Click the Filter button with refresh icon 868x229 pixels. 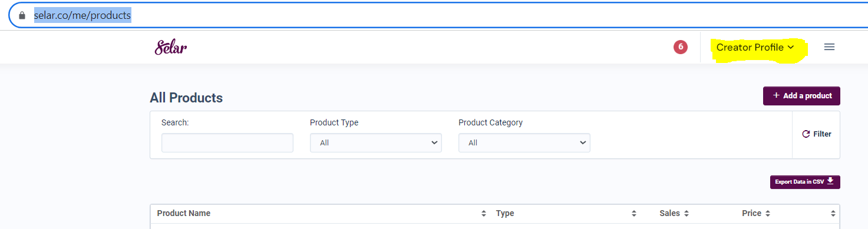pyautogui.click(x=816, y=134)
